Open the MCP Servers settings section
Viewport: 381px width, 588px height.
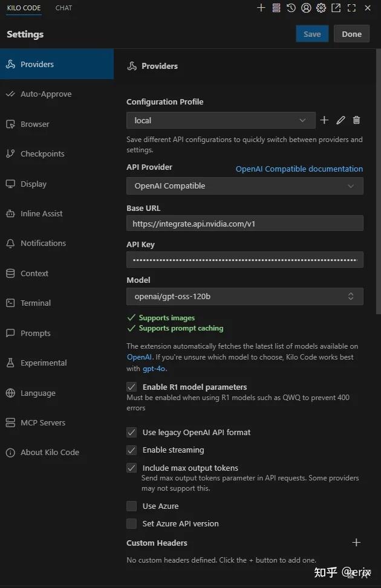click(43, 423)
